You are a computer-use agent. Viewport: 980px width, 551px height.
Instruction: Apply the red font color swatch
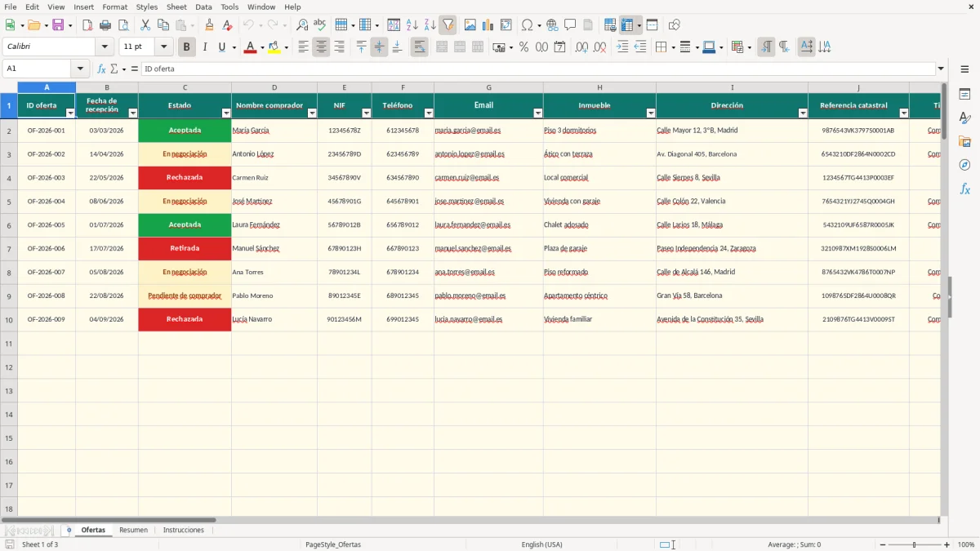pos(250,47)
